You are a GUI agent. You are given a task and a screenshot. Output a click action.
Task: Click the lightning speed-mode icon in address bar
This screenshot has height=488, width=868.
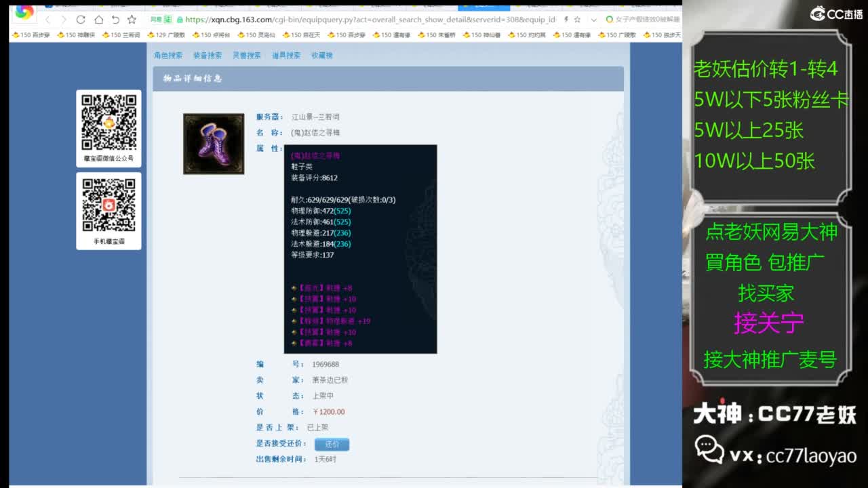coord(566,20)
